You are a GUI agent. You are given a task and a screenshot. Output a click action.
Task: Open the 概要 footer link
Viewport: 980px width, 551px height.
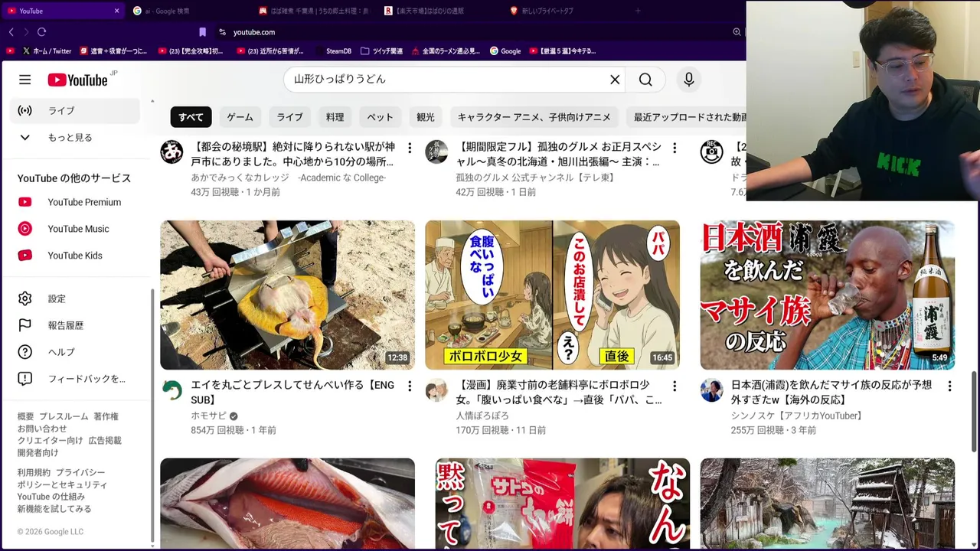26,416
